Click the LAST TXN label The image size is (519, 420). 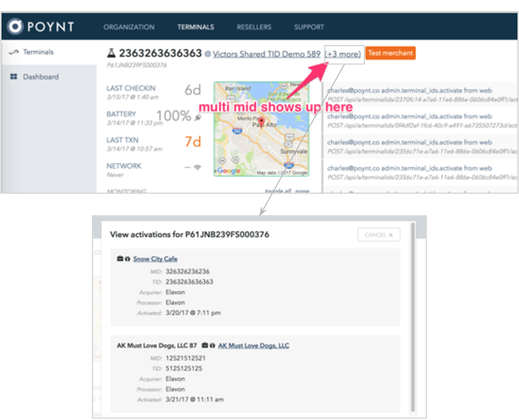[122, 140]
